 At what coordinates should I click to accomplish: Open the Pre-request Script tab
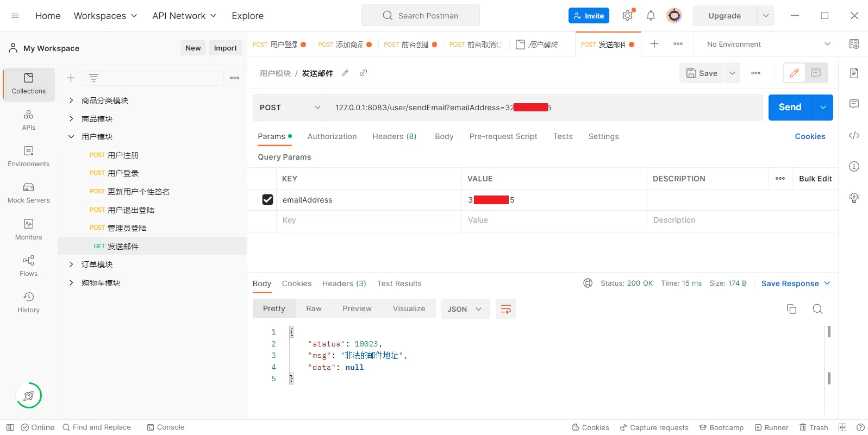click(503, 136)
